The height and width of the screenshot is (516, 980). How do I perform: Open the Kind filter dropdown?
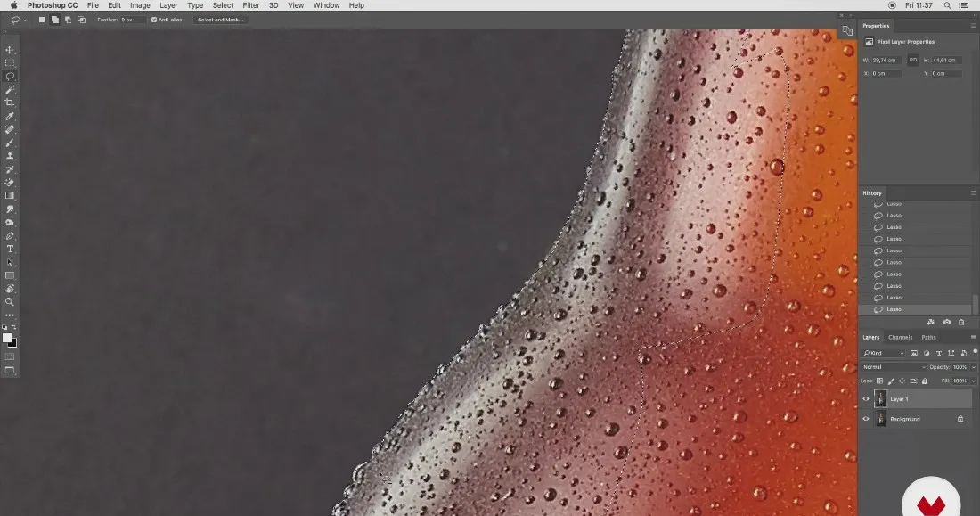(883, 354)
